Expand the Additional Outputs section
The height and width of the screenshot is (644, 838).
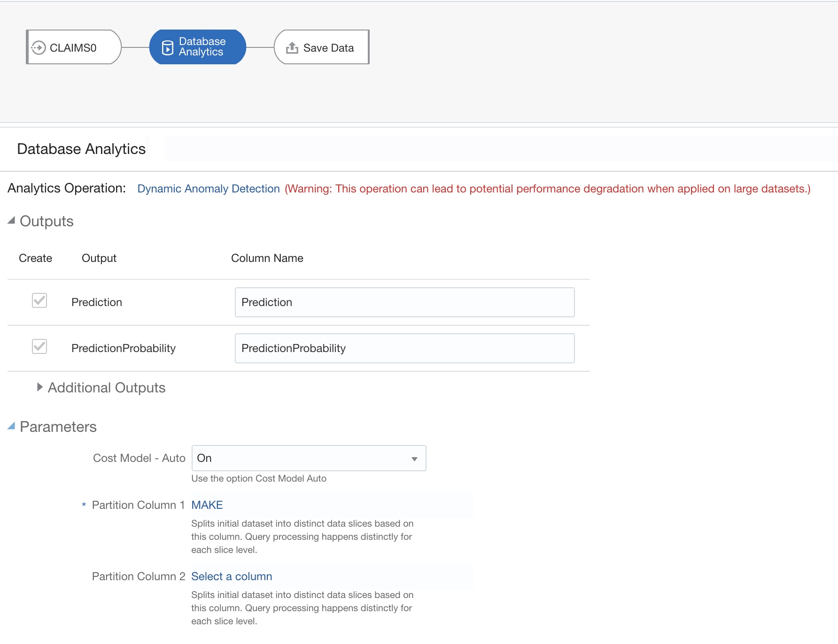pyautogui.click(x=39, y=388)
